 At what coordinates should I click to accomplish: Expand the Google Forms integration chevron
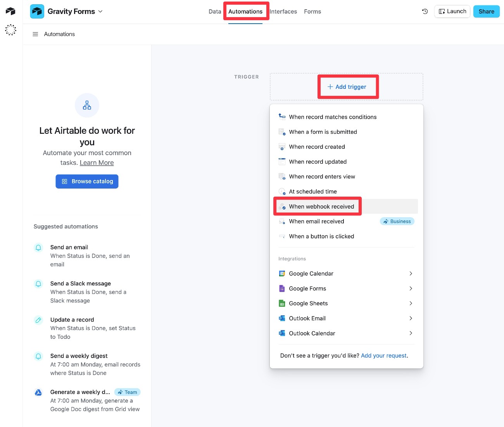click(411, 289)
